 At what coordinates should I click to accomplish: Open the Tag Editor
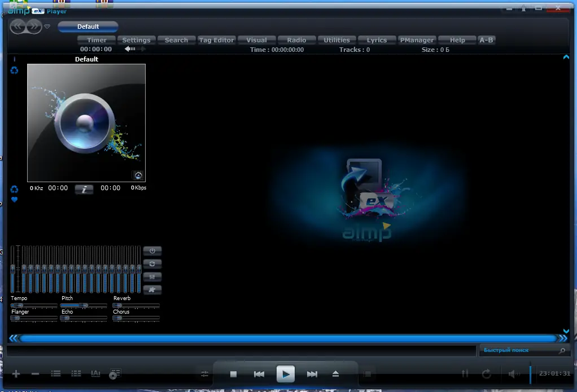pos(216,40)
